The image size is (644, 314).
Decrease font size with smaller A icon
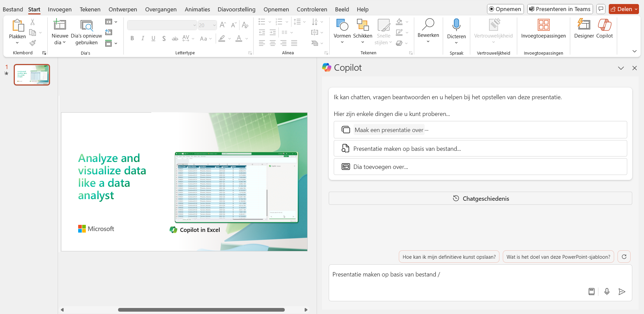tap(234, 25)
